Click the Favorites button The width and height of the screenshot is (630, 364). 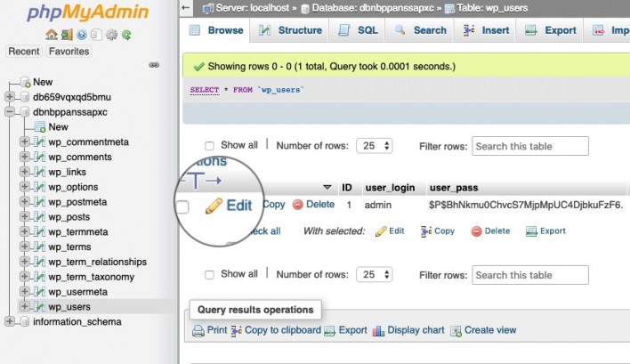[69, 52]
